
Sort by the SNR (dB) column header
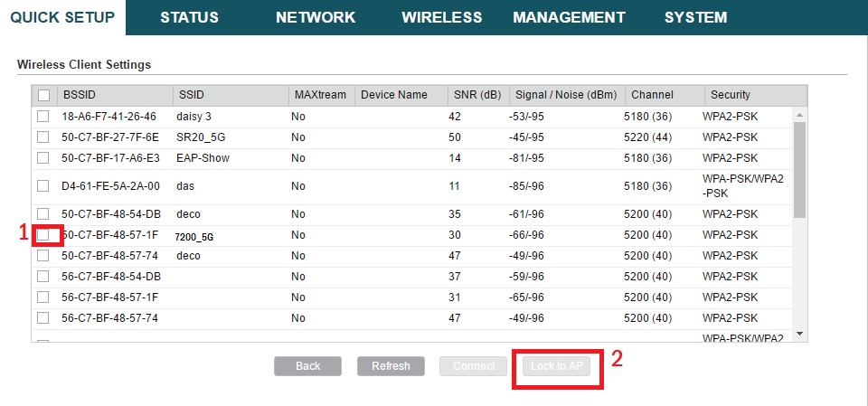coord(476,95)
